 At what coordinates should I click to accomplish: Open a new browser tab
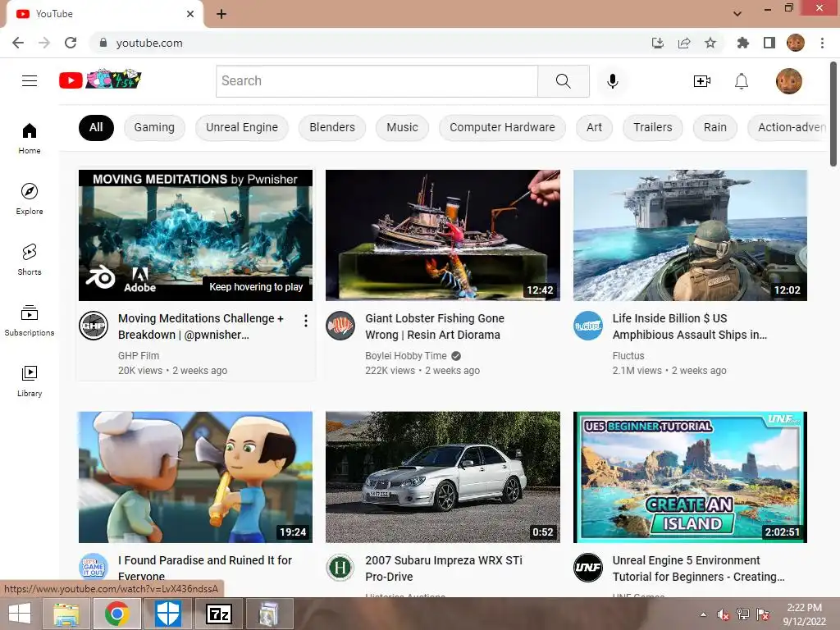pos(221,14)
